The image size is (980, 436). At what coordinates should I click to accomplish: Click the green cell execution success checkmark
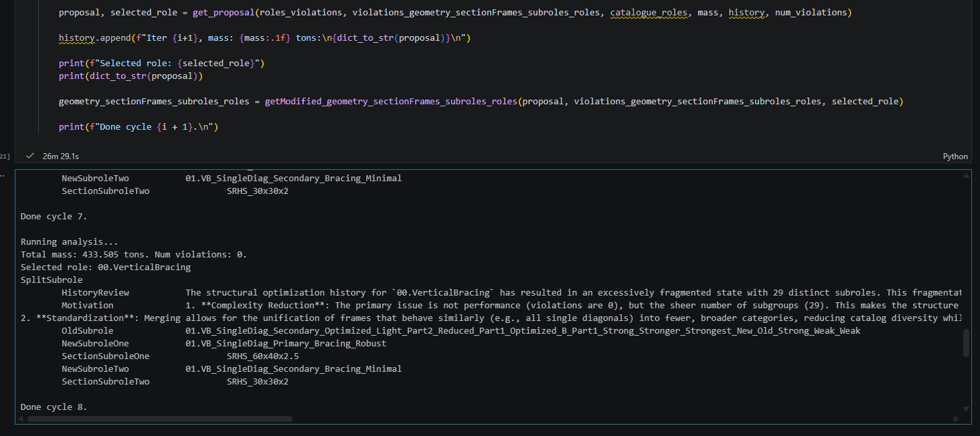(29, 156)
